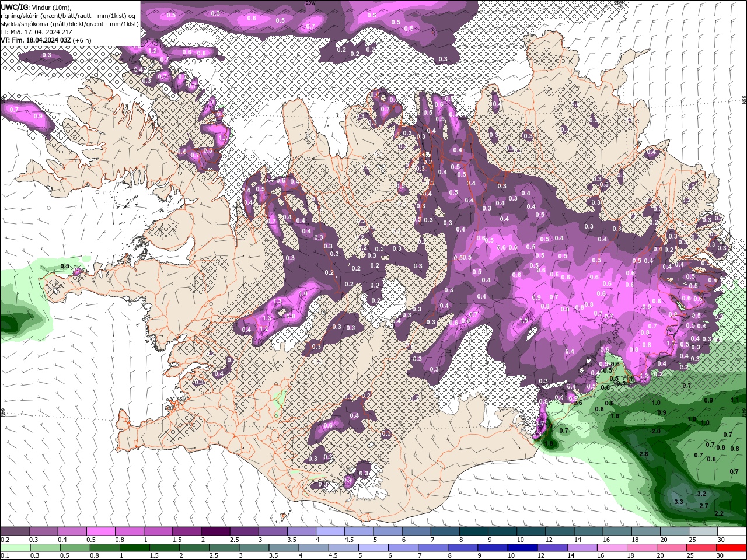Screen dimensions: 747x560
Task: Select the upper legend swatch labeled 0.5
Action: click(x=100, y=531)
